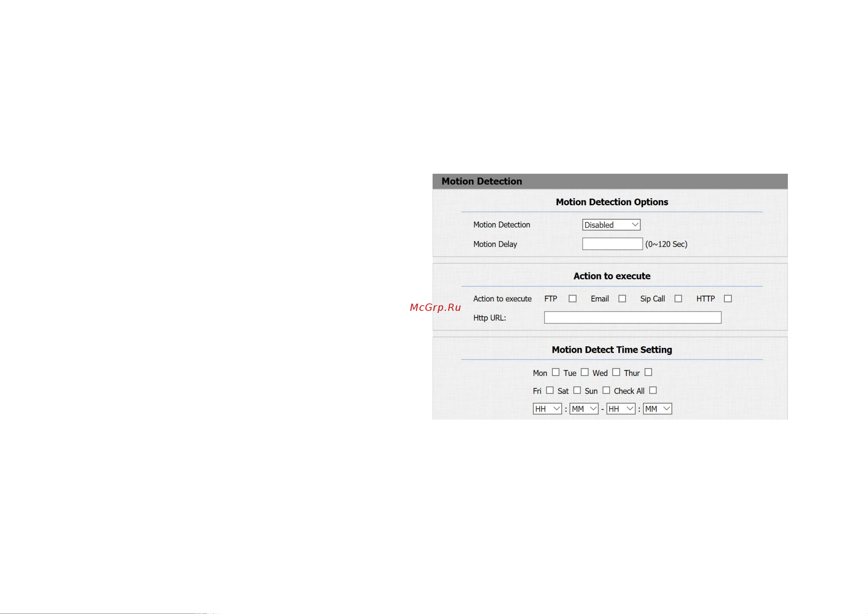
Task: Open the start minute MM dropdown
Action: 584,409
